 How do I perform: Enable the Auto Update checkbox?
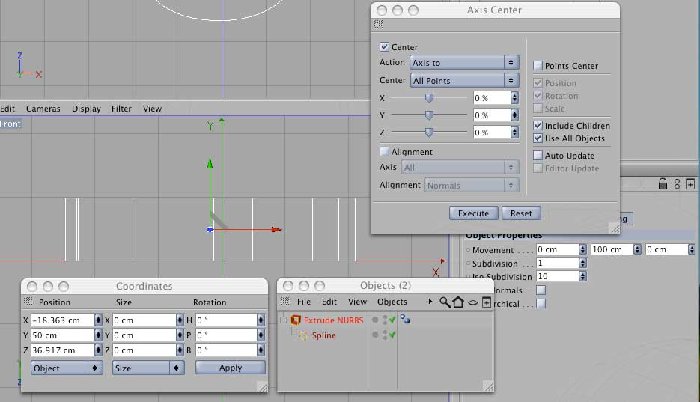tap(538, 155)
